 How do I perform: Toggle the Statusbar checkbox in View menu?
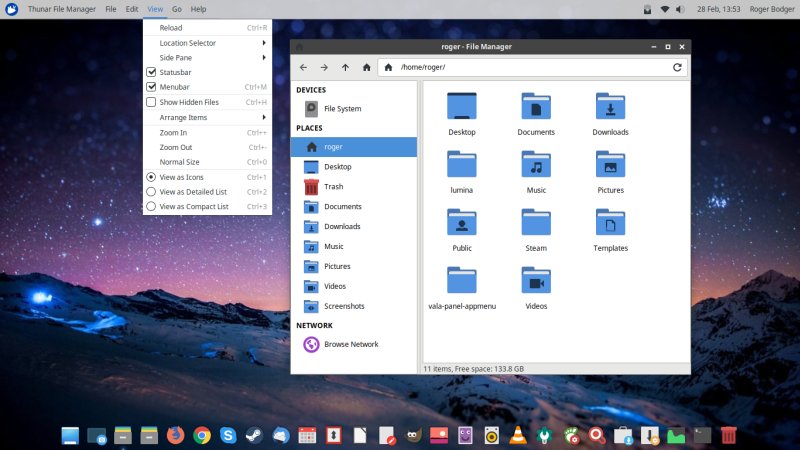point(152,72)
